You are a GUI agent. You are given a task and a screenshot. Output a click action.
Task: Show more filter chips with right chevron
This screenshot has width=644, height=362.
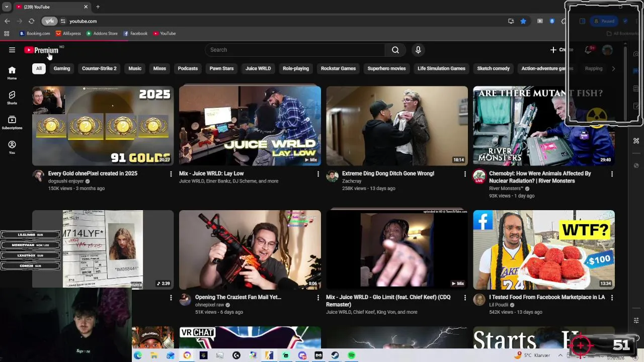point(613,68)
